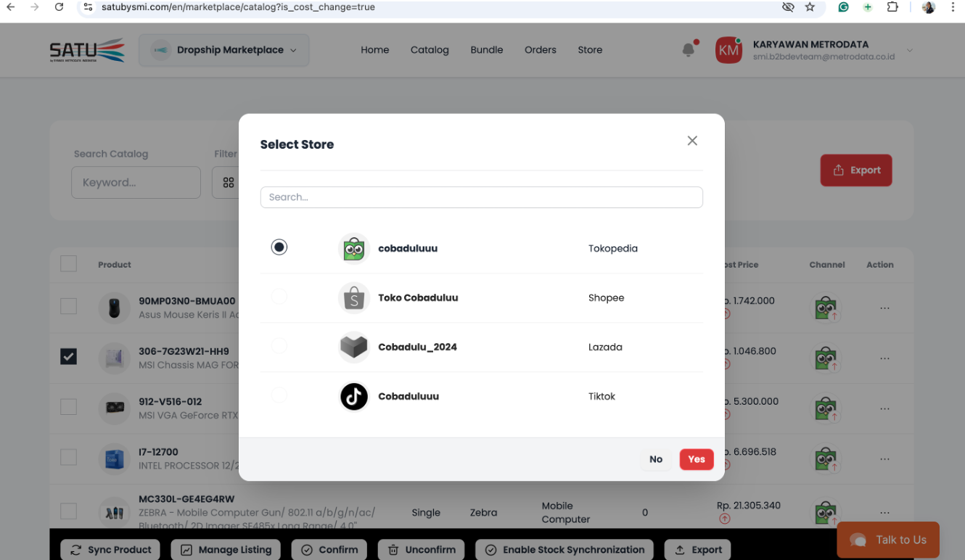Close the Select Store dialog
This screenshot has width=965, height=560.
point(692,141)
